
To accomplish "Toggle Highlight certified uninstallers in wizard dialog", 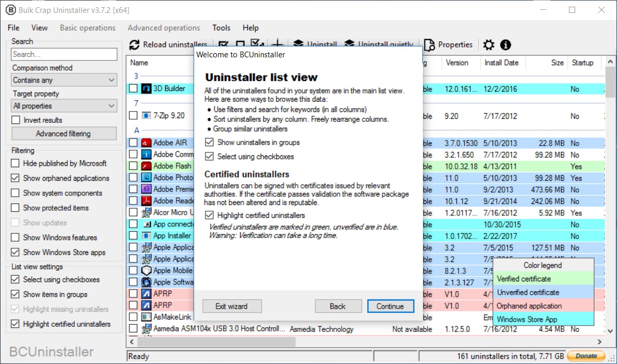I will 209,215.
